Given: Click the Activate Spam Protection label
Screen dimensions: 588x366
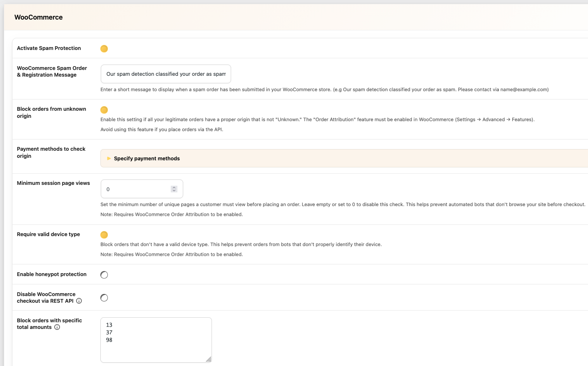Looking at the screenshot, I should pyautogui.click(x=49, y=48).
